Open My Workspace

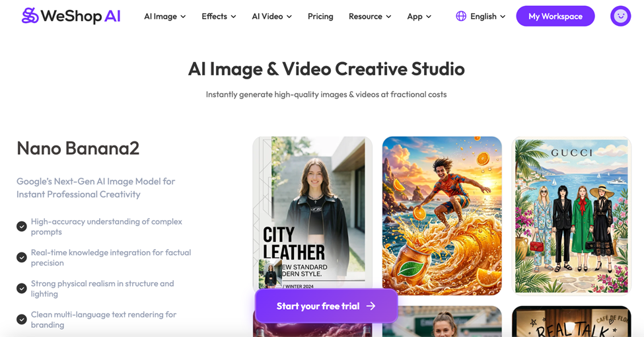click(555, 16)
